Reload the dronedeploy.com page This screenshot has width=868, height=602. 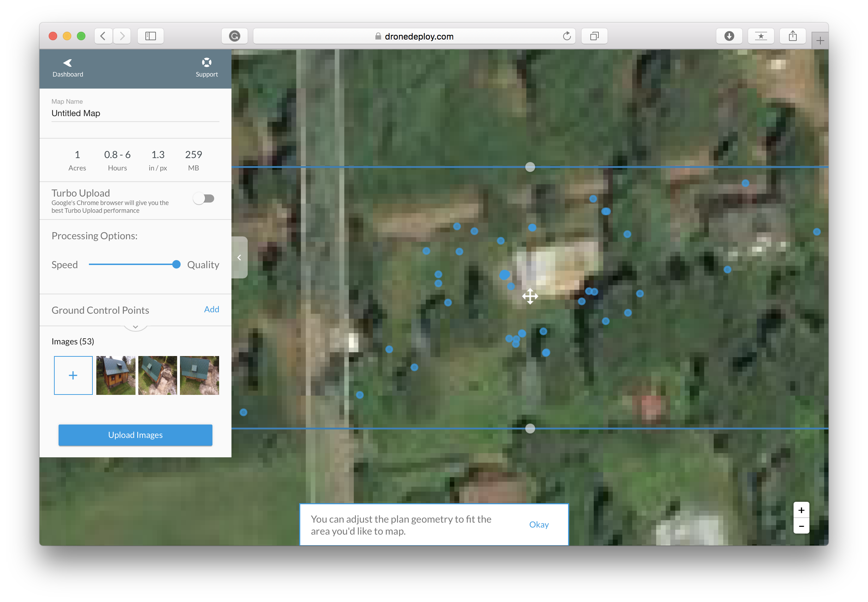point(567,36)
